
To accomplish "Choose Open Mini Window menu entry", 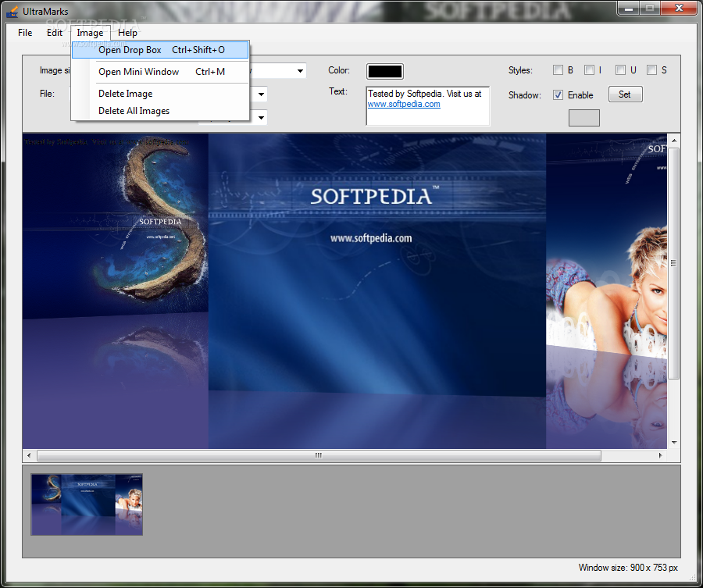I will tap(160, 72).
